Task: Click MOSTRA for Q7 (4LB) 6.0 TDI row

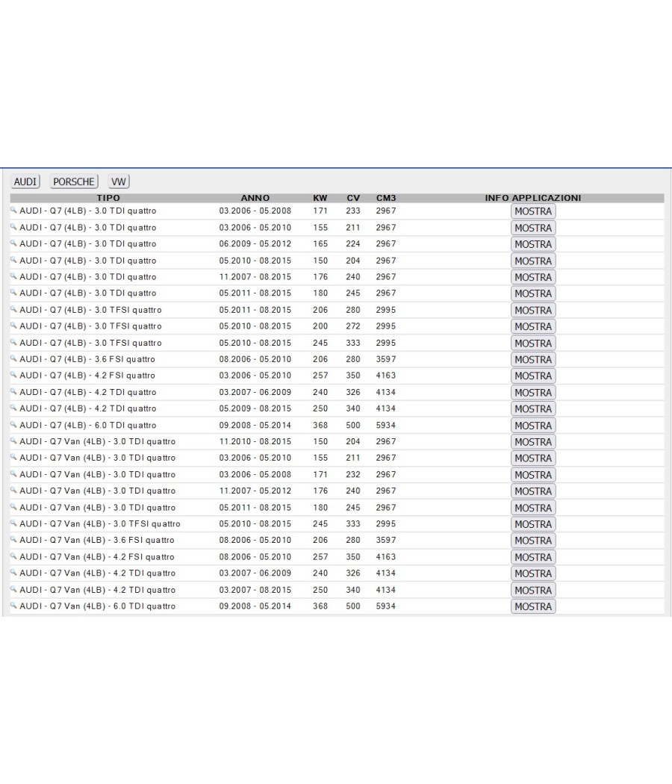Action: (533, 426)
